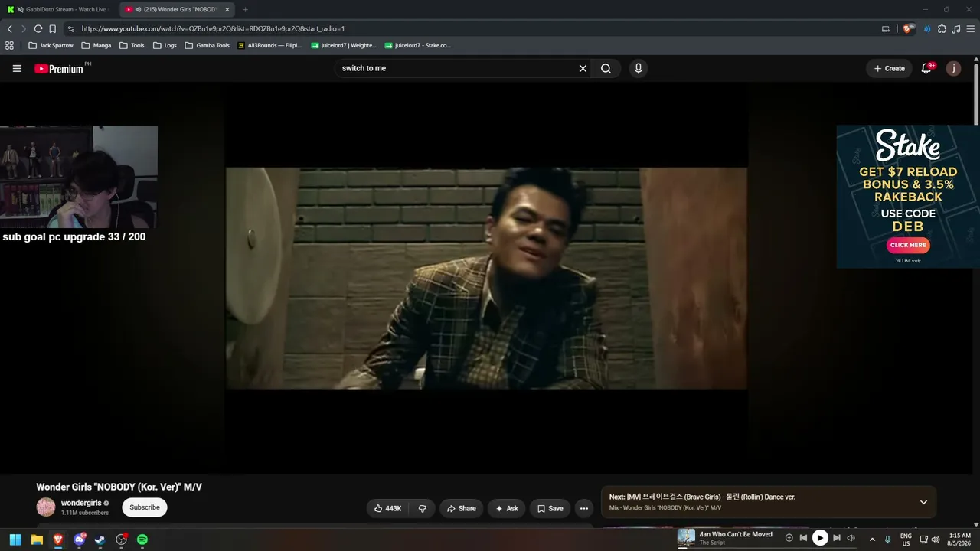The image size is (980, 551).
Task: Toggle picture-in-picture from address bar
Action: click(886, 28)
